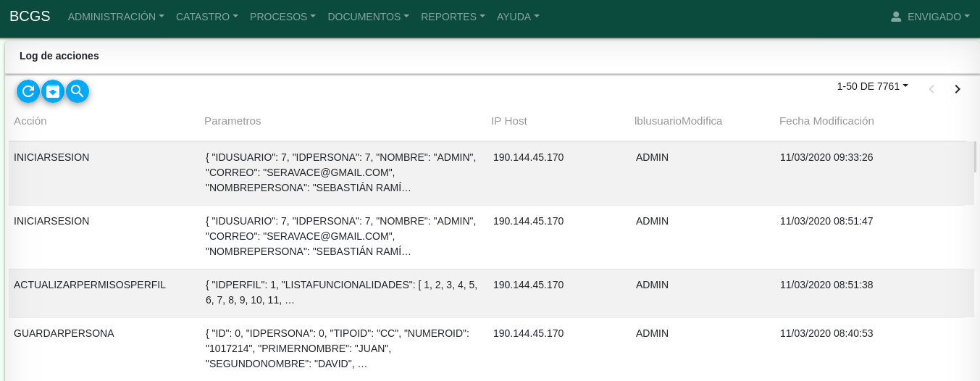Sort by Fecha Modificación column header

(826, 121)
